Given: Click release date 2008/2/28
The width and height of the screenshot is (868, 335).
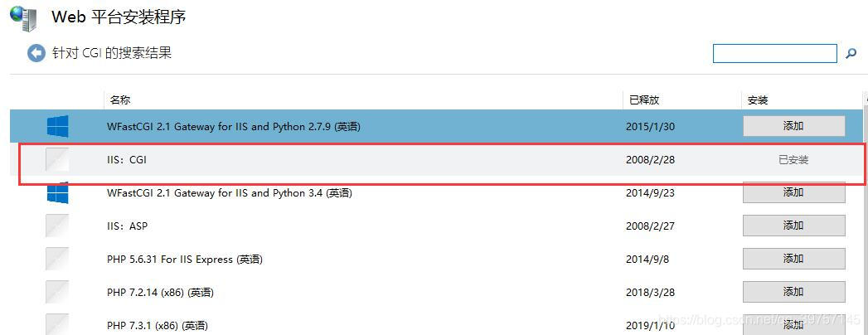Looking at the screenshot, I should (651, 160).
